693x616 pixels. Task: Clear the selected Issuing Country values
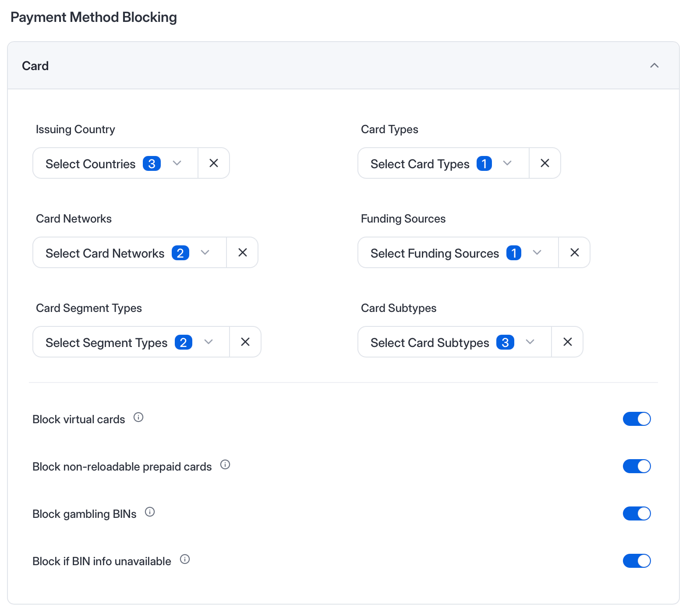pos(214,163)
